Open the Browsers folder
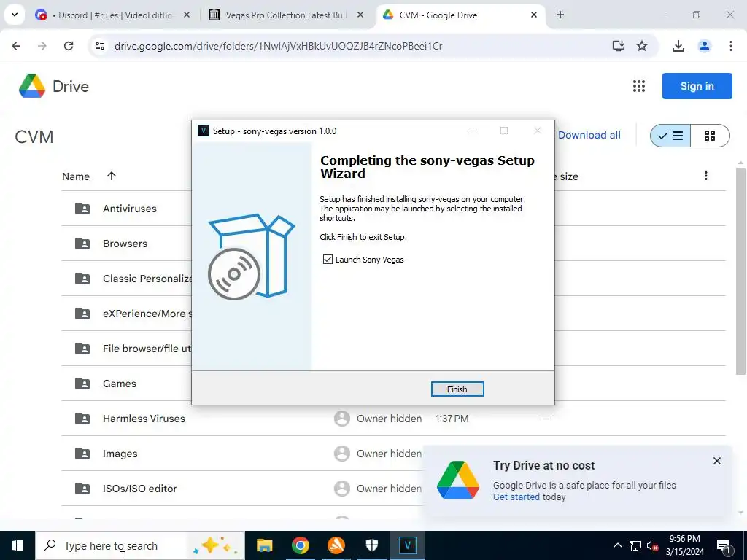The image size is (747, 560). 125,244
